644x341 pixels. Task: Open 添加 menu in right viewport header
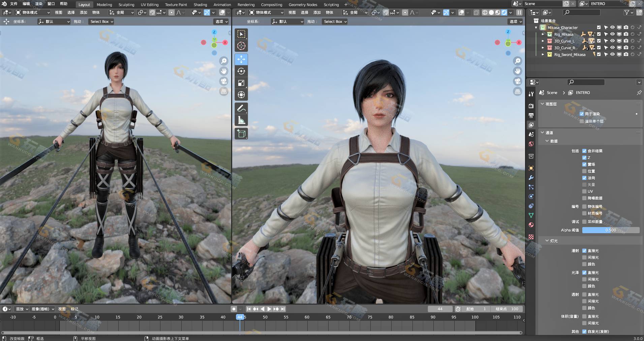[x=317, y=12]
